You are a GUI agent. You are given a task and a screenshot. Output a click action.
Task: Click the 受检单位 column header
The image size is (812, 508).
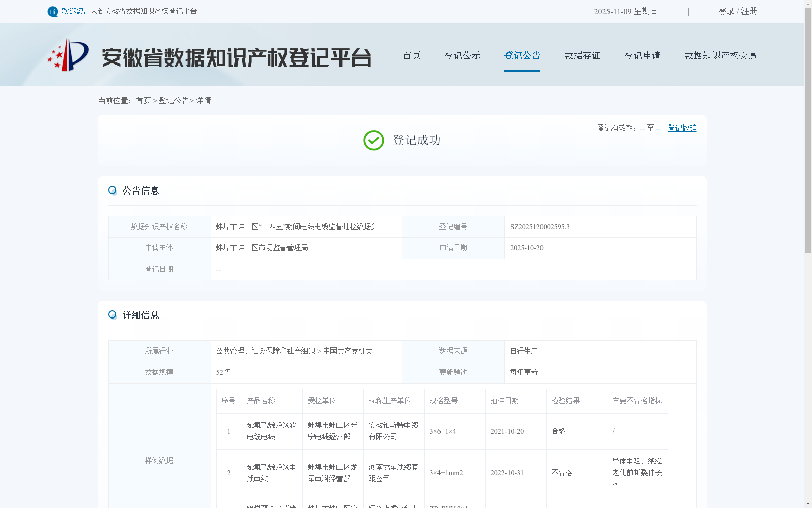coord(322,401)
